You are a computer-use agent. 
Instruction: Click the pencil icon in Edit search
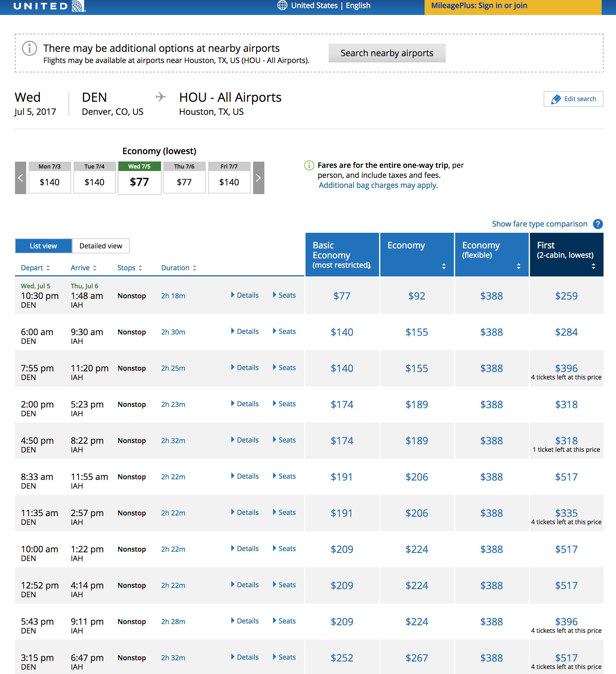[556, 99]
